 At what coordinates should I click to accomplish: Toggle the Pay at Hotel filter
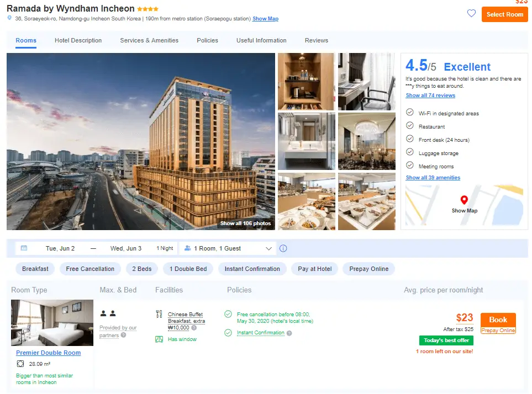pos(314,269)
